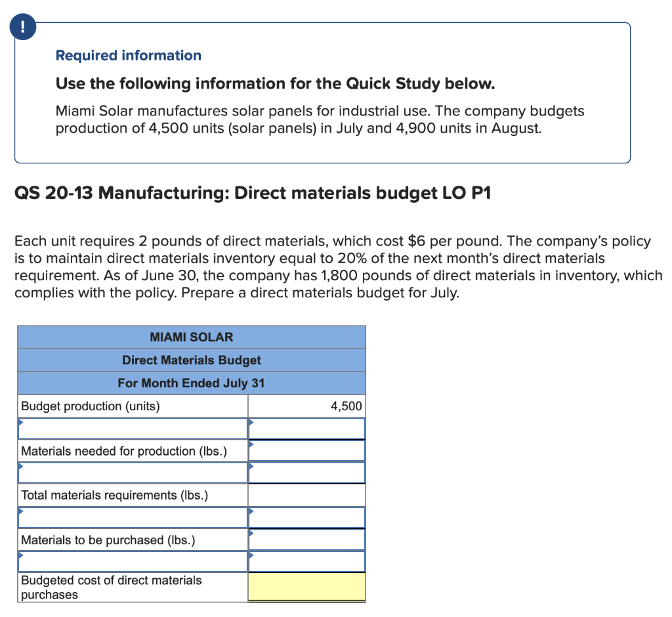
Task: Click the MIAMI SOLAR table header
Action: tap(192, 337)
